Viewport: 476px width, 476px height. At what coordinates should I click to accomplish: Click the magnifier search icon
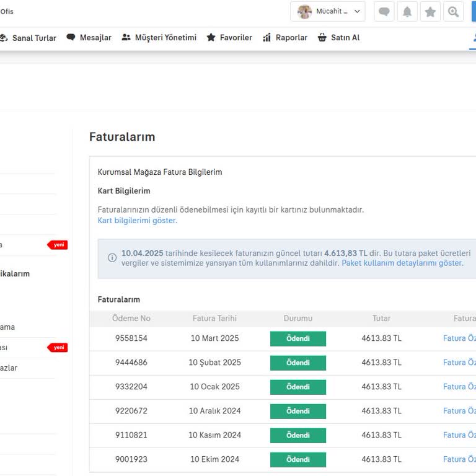coord(453,12)
